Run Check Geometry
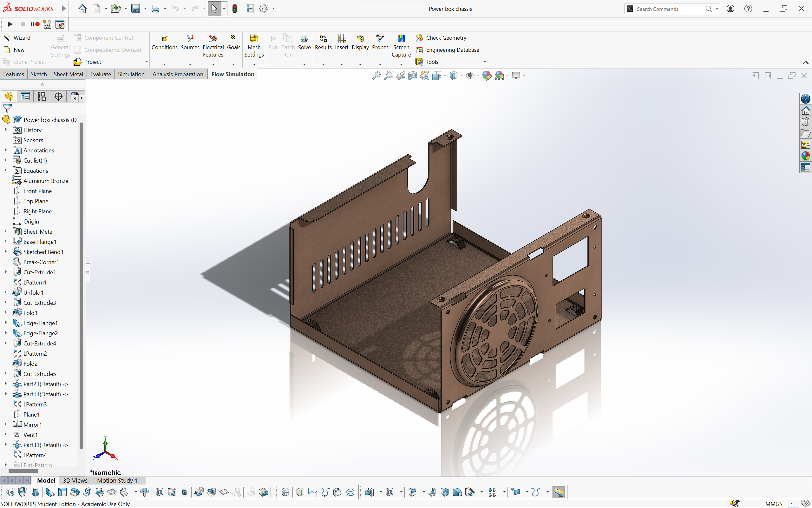The height and width of the screenshot is (508, 812). click(x=441, y=38)
